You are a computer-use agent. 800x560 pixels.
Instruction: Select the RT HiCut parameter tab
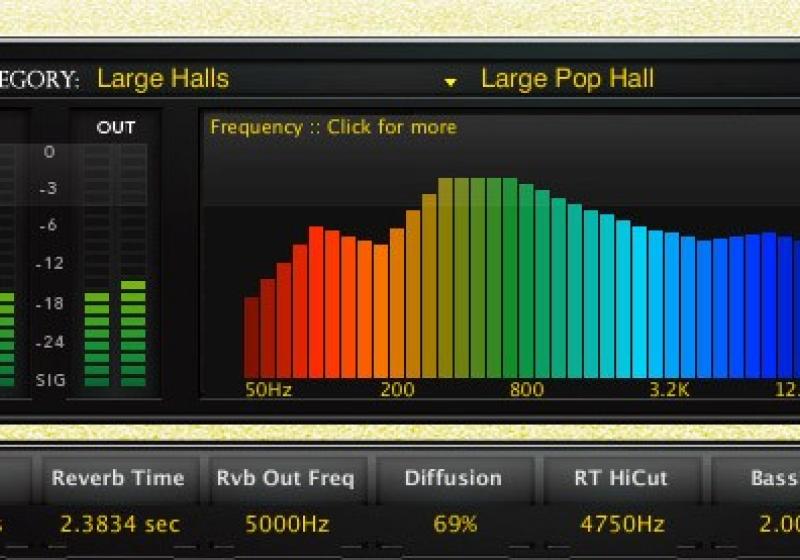(x=618, y=478)
